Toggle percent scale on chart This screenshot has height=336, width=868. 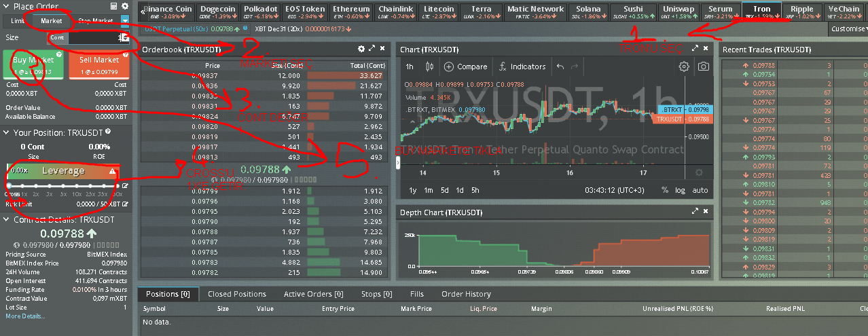tap(665, 190)
